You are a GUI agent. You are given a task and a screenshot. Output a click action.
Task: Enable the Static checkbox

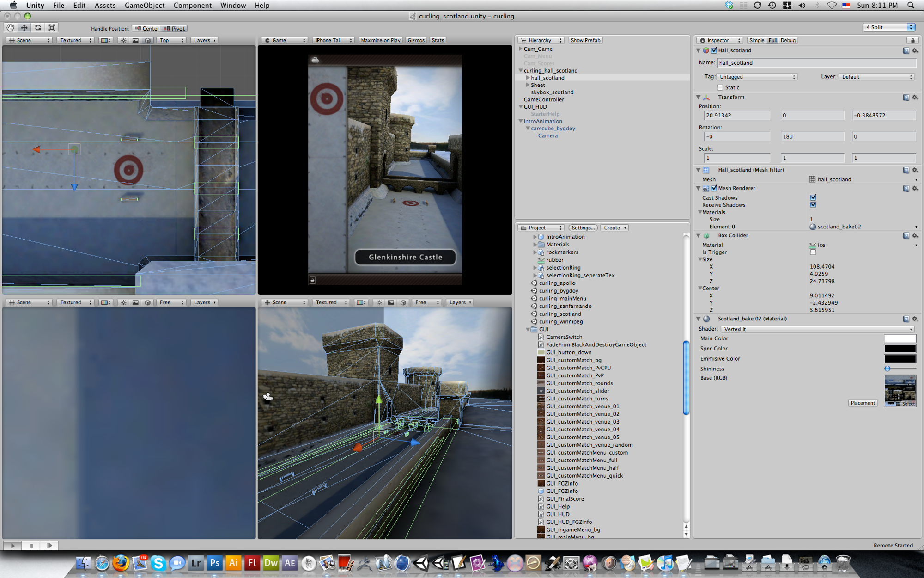click(x=720, y=87)
